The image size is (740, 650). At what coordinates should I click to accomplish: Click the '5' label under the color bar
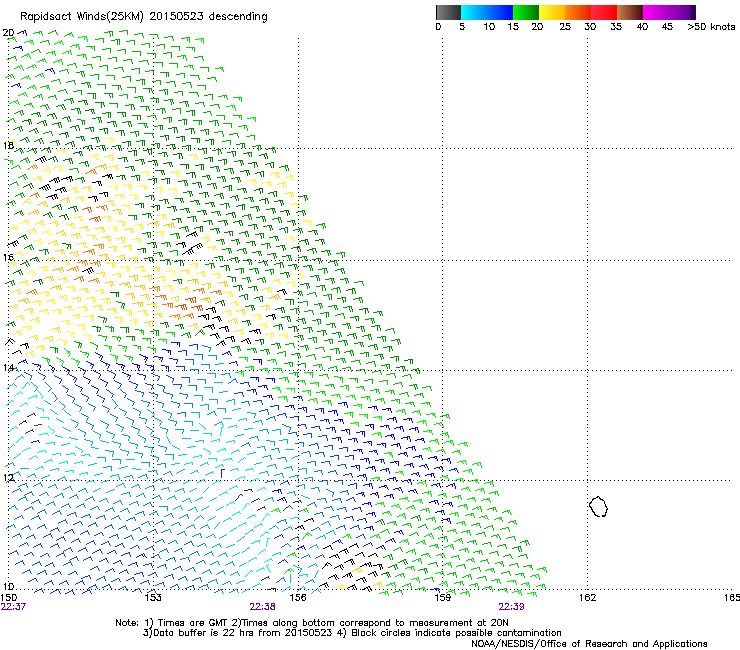(462, 27)
